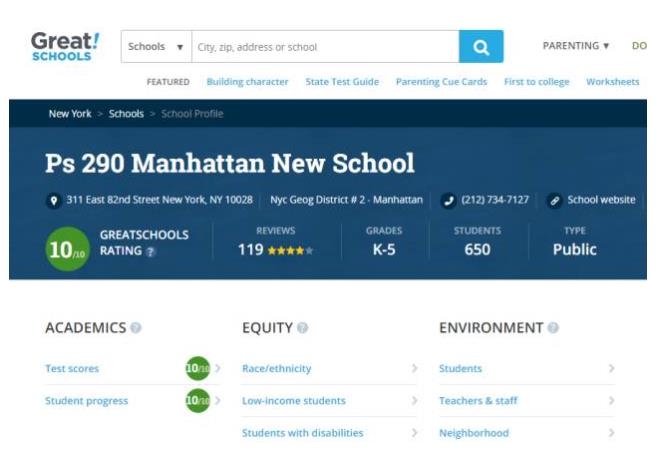Open Environment Students link
The height and width of the screenshot is (454, 663).
[x=460, y=368]
